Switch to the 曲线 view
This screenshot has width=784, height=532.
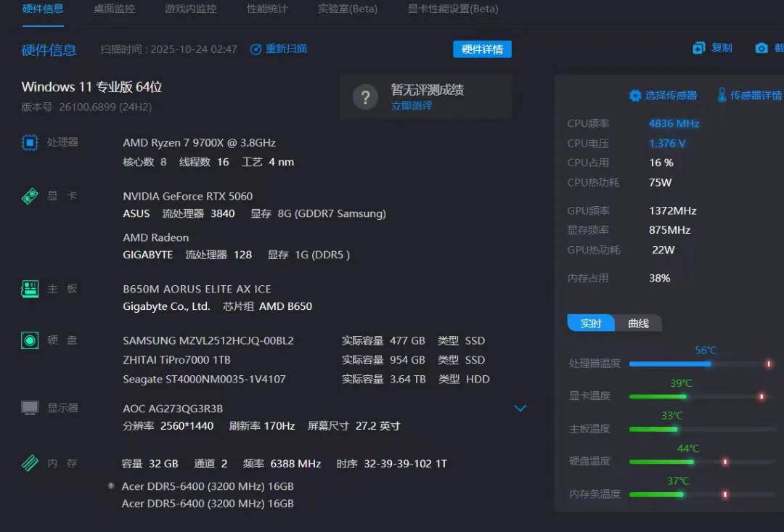[x=639, y=323]
